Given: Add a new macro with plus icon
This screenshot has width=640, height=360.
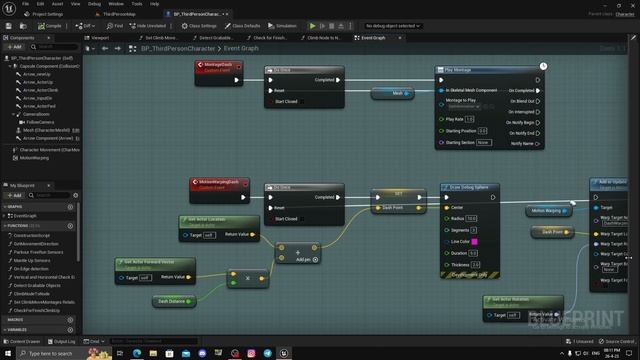Looking at the screenshot, I should click(x=70, y=320).
